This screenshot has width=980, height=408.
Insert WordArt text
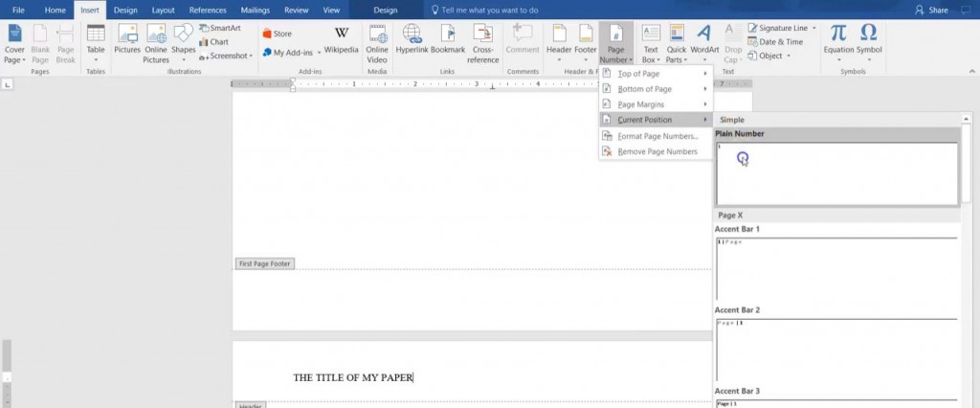pos(704,41)
